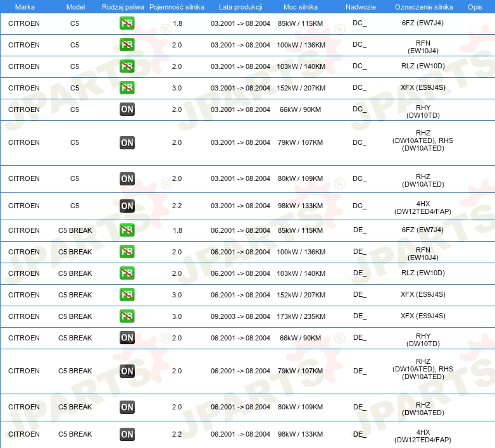This screenshot has height=448, width=495.
Task: Select 4HX (DW12TED4/FAP) engine code in DE_ row
Action: point(423,436)
